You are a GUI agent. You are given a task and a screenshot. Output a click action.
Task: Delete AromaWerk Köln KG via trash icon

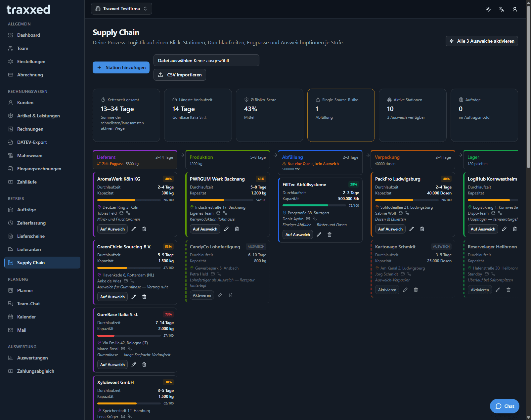(x=144, y=229)
